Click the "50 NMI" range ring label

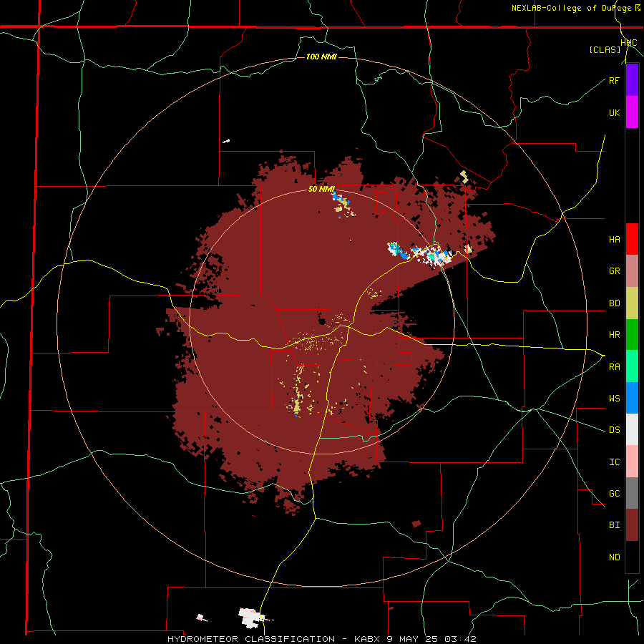point(321,189)
